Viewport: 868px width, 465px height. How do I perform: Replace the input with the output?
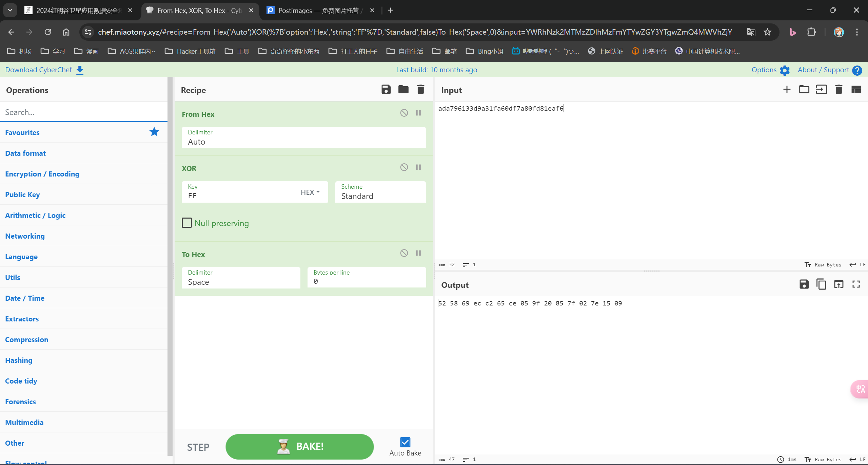(839, 284)
